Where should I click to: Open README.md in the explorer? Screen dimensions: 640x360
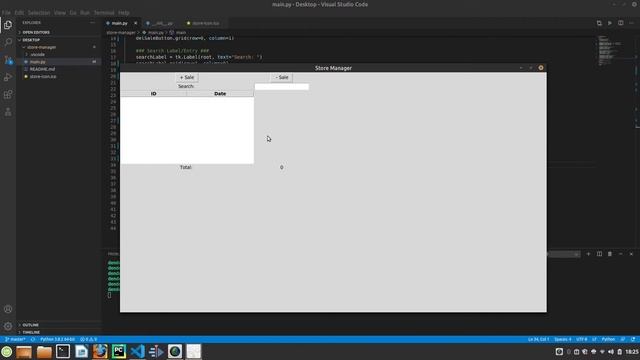[42, 69]
